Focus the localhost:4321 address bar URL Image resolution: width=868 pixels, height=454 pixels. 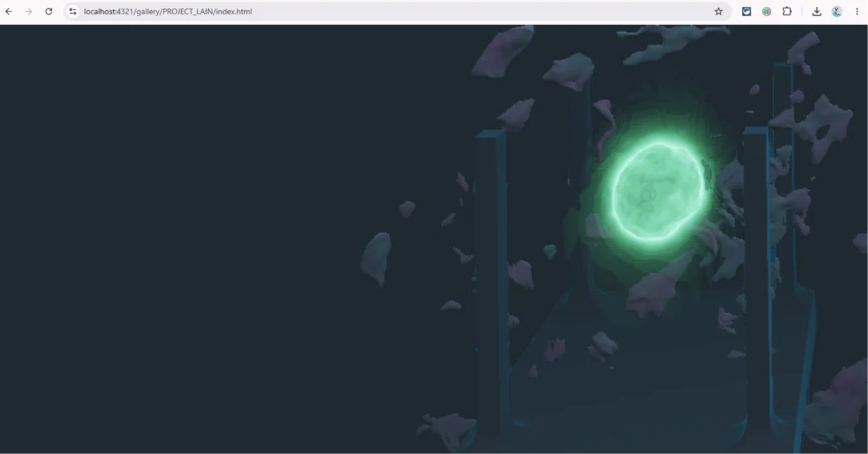pos(168,12)
